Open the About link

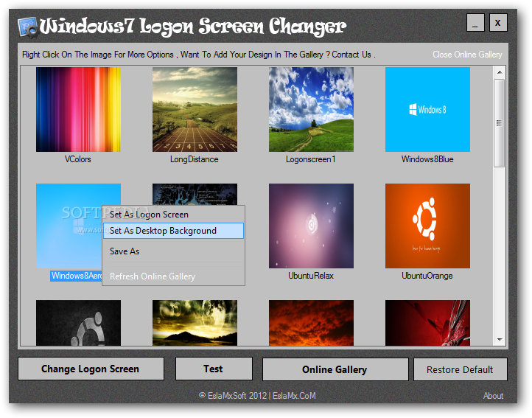point(494,396)
